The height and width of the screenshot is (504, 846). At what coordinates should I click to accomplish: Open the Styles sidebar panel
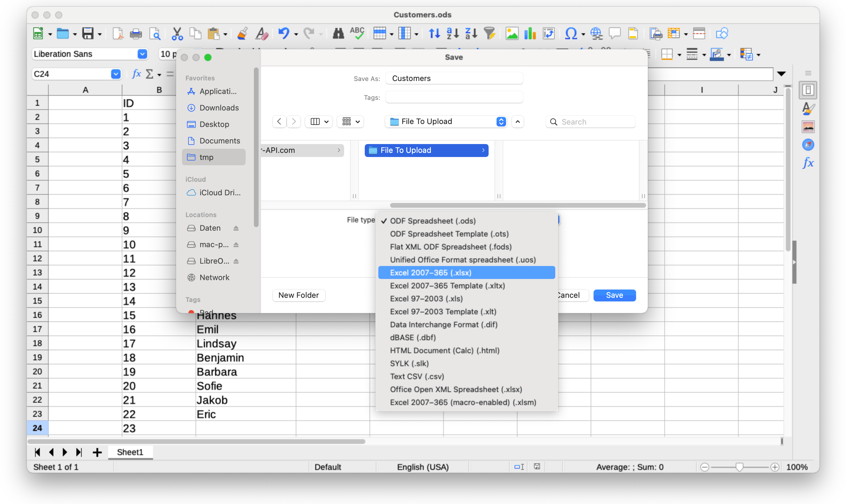(x=809, y=108)
